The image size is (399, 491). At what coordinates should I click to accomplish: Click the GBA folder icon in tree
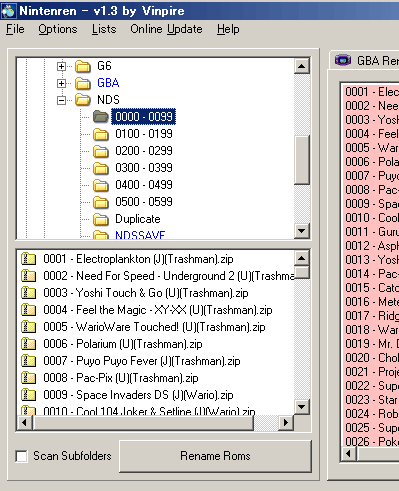[83, 83]
